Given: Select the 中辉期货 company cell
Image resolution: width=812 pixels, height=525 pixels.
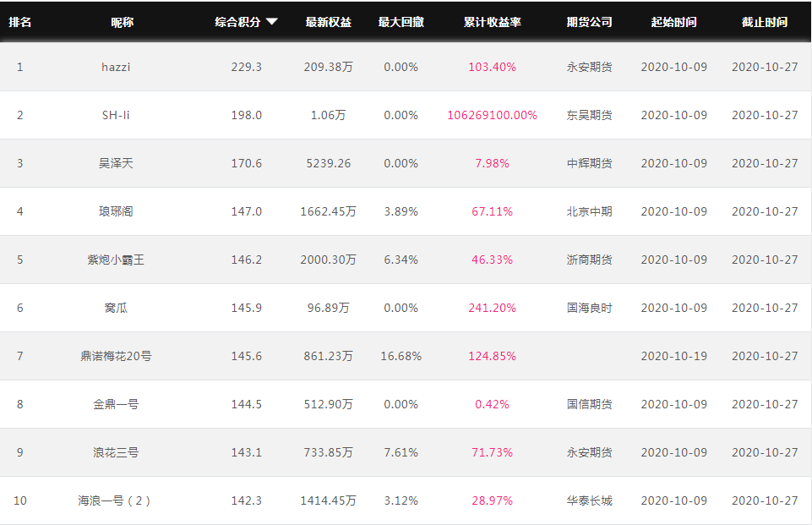Looking at the screenshot, I should [589, 163].
